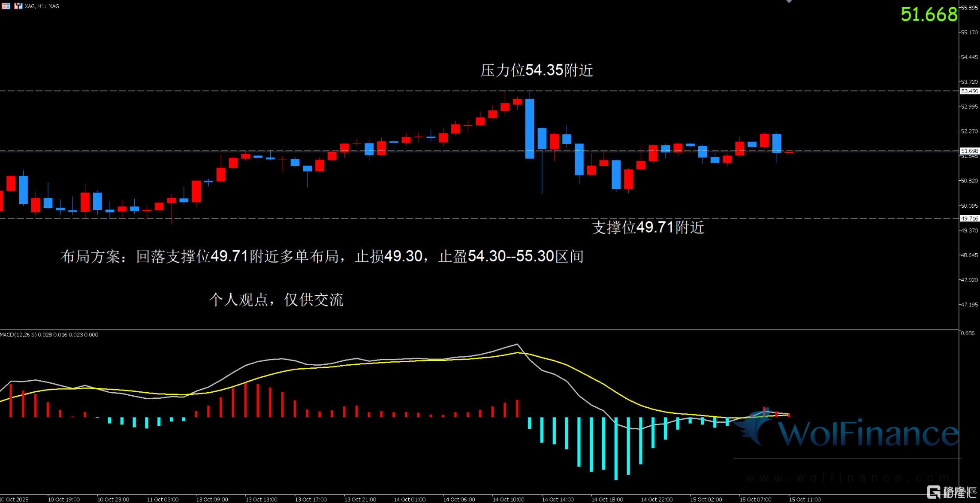
Task: Select the 49.716 support line price label
Action: [969, 218]
